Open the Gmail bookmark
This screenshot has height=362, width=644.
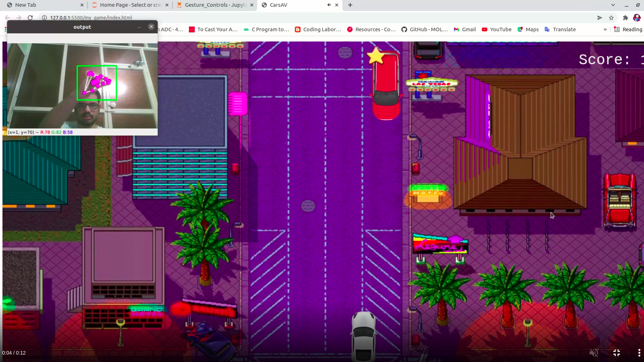[465, 29]
